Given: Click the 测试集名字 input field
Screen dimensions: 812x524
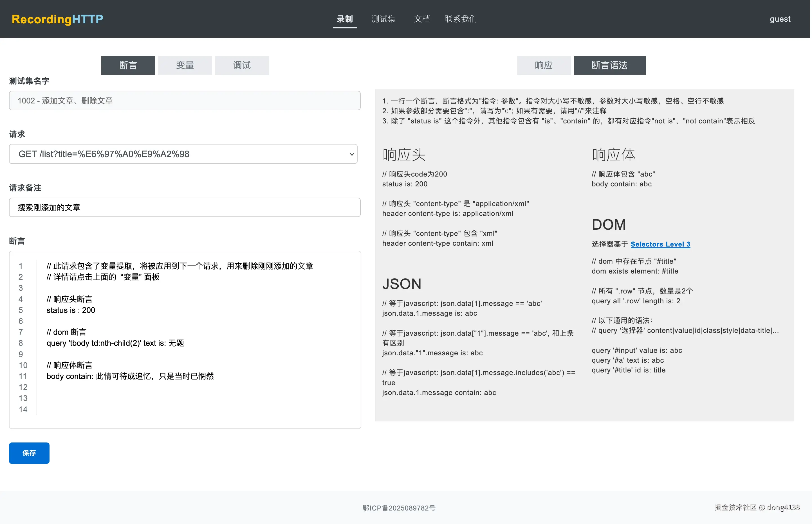Looking at the screenshot, I should [x=185, y=100].
